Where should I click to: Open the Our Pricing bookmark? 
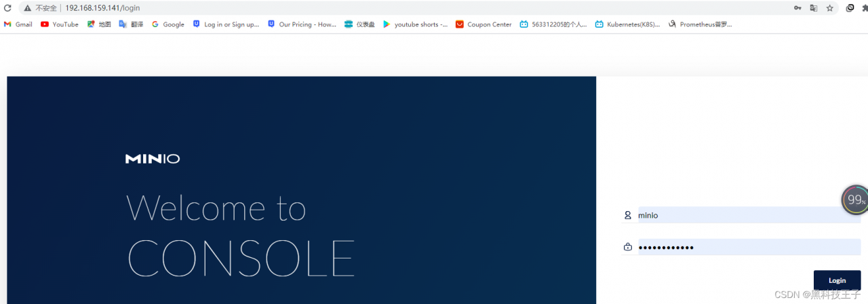[x=302, y=24]
